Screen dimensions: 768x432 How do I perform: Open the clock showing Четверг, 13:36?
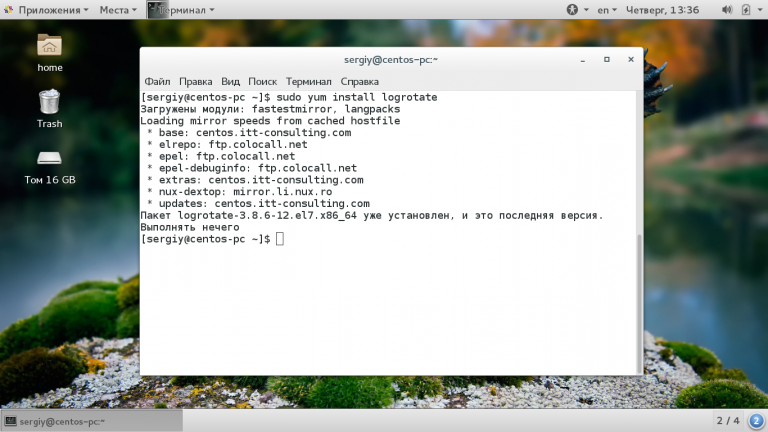[x=662, y=10]
